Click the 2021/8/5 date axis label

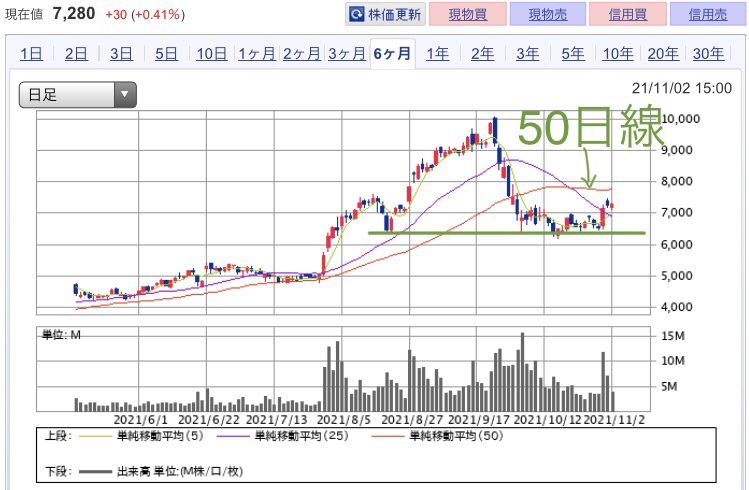tap(344, 420)
